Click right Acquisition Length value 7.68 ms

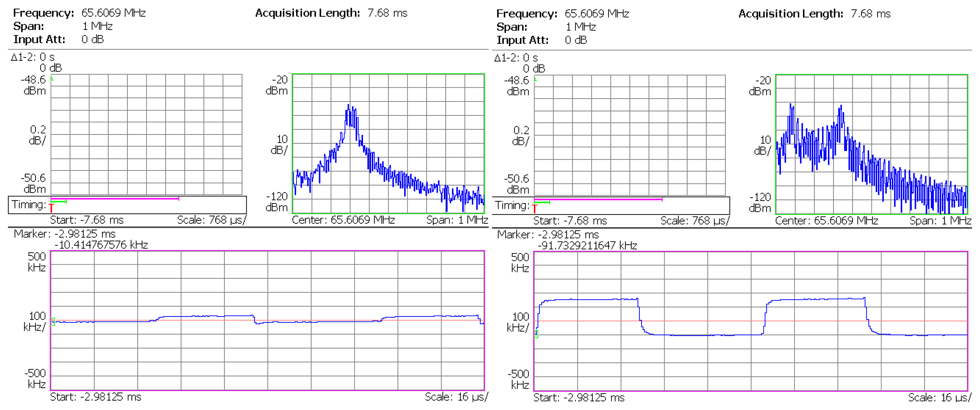(870, 14)
